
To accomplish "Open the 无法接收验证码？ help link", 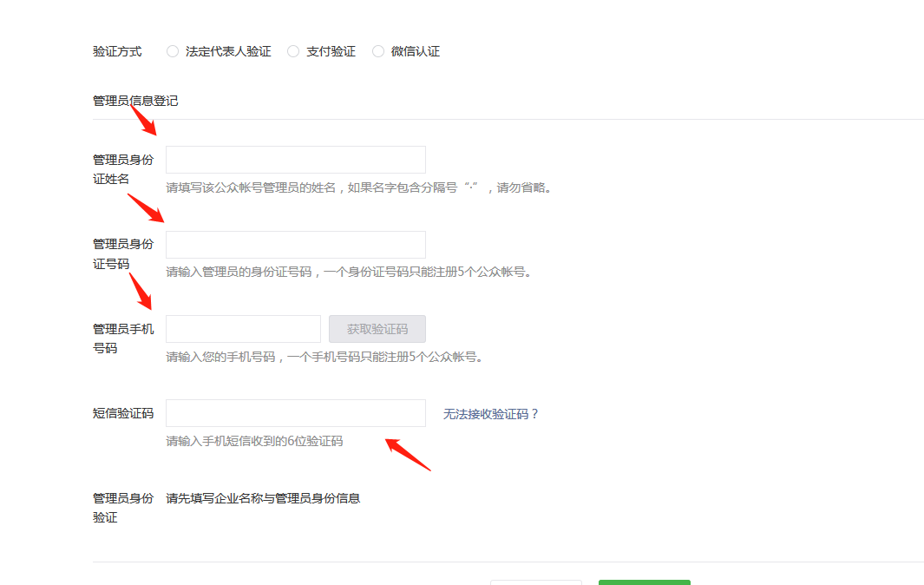I will click(488, 414).
